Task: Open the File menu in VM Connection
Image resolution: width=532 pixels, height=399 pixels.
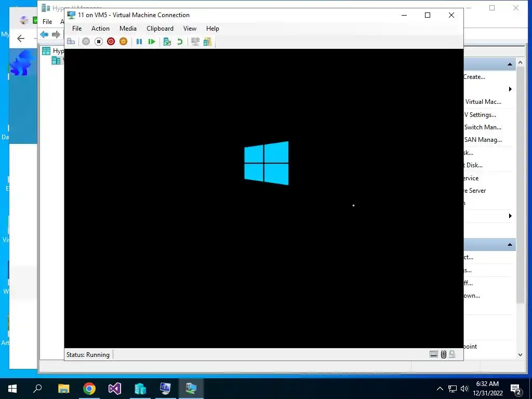Action: [x=77, y=29]
